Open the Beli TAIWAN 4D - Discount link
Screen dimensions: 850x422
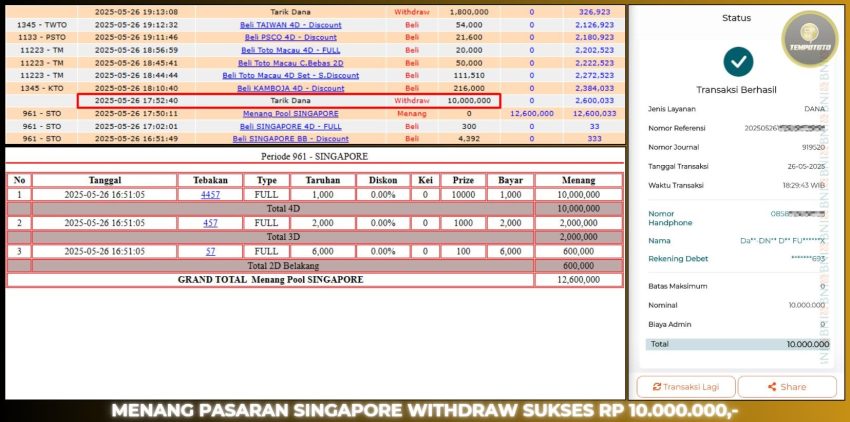coord(291,25)
